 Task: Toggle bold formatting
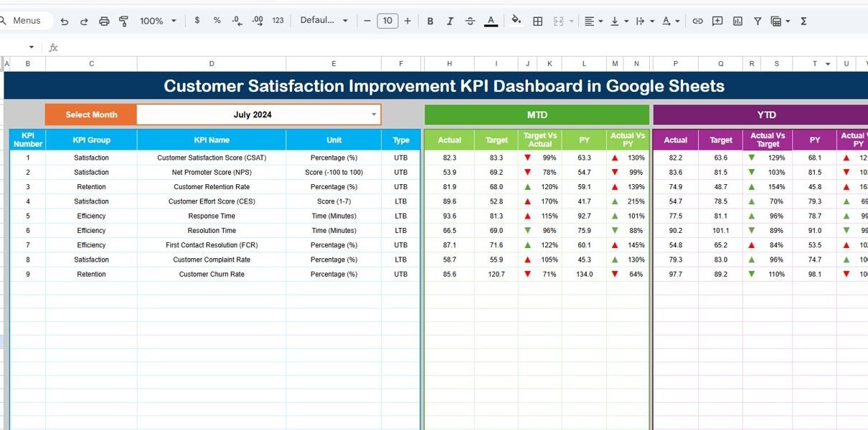430,21
